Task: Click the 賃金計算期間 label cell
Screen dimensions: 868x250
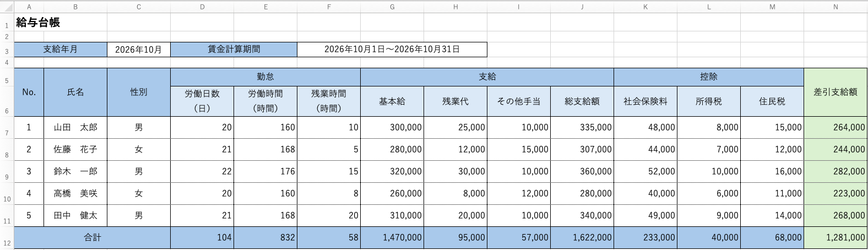Action: 234,50
